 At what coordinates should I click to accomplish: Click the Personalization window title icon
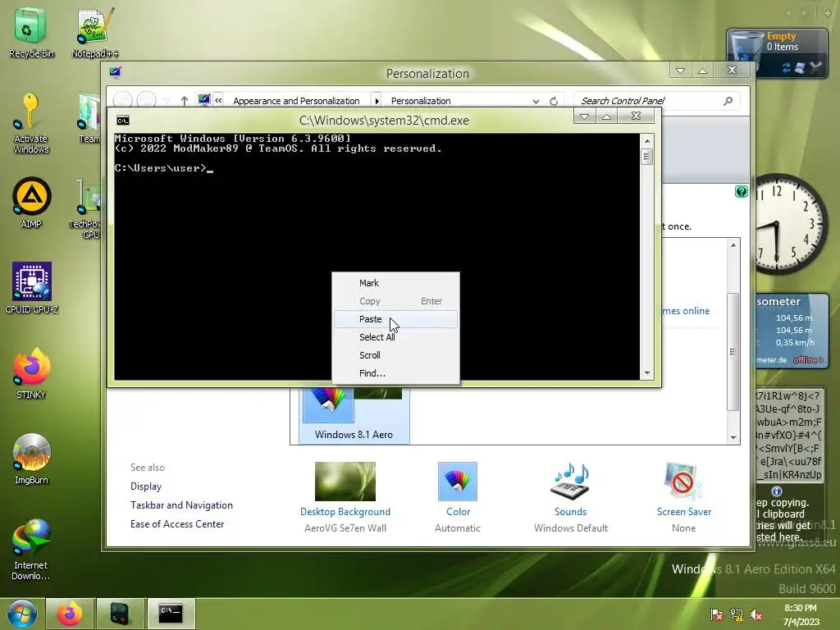115,72
